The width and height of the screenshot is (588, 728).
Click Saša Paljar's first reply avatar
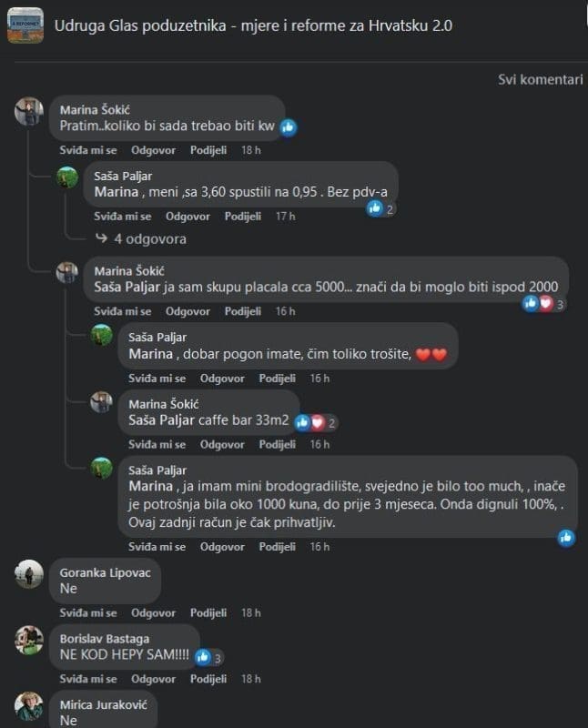(x=68, y=177)
